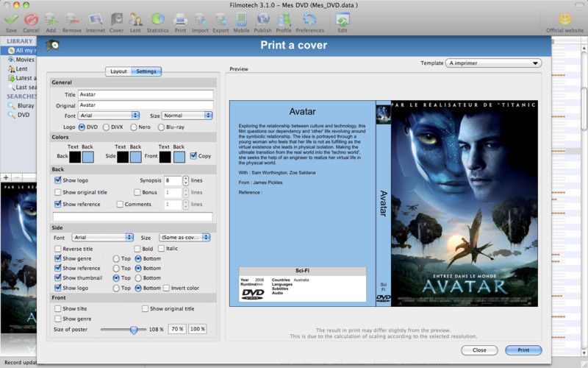This screenshot has height=368, width=588.
Task: Click the 100 % poster size button
Action: 197,329
